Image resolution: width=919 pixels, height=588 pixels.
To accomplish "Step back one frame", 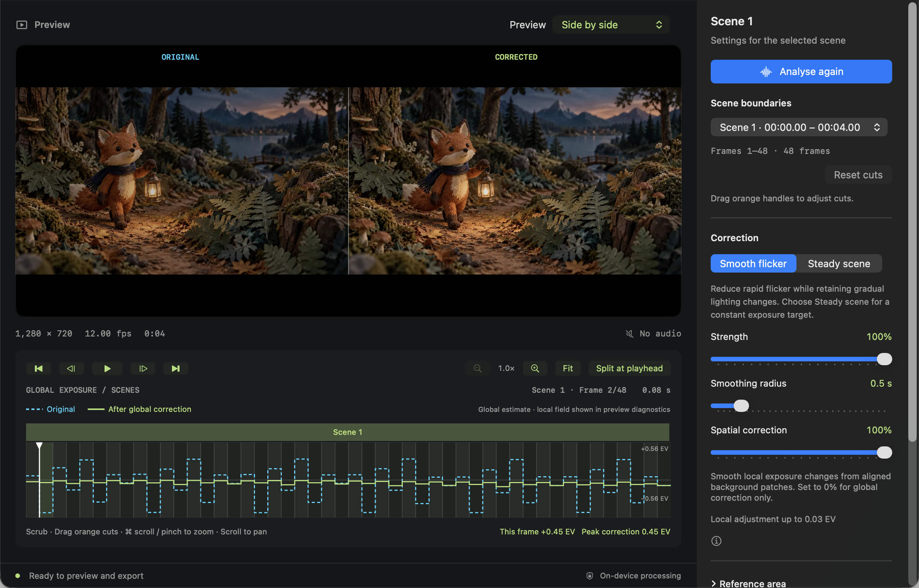I will click(71, 368).
